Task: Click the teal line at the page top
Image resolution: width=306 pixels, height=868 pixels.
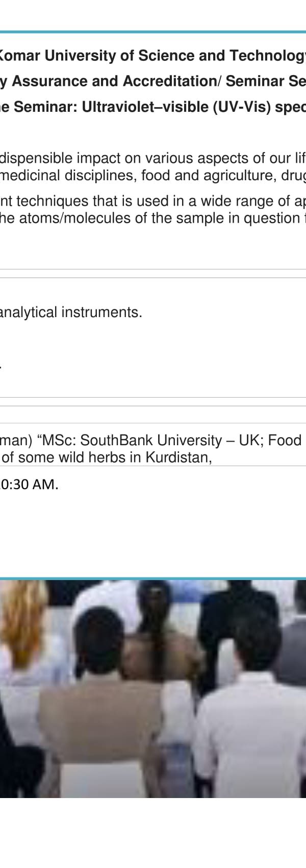Action: click(x=153, y=32)
